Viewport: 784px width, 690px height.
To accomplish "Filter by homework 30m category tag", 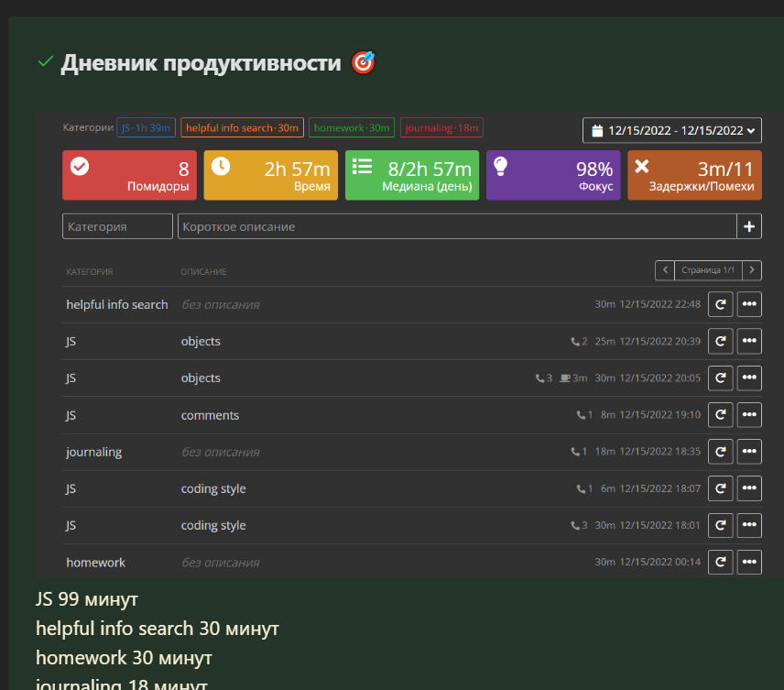I will (352, 127).
